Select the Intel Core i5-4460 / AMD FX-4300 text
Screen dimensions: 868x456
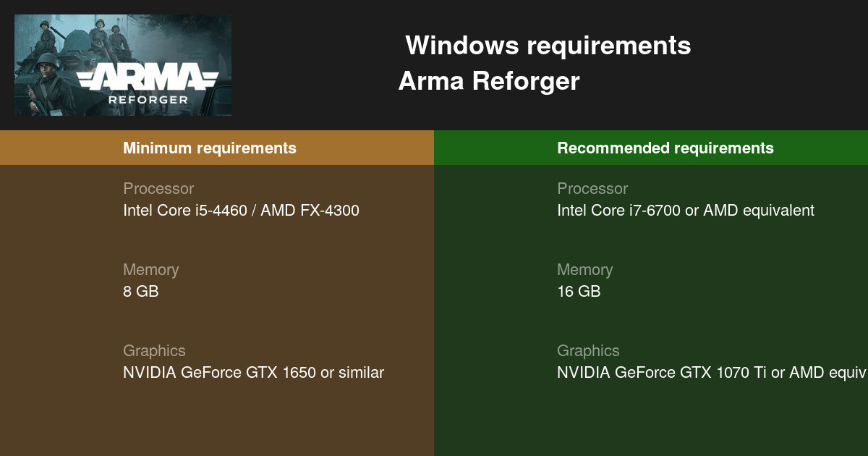[241, 211]
